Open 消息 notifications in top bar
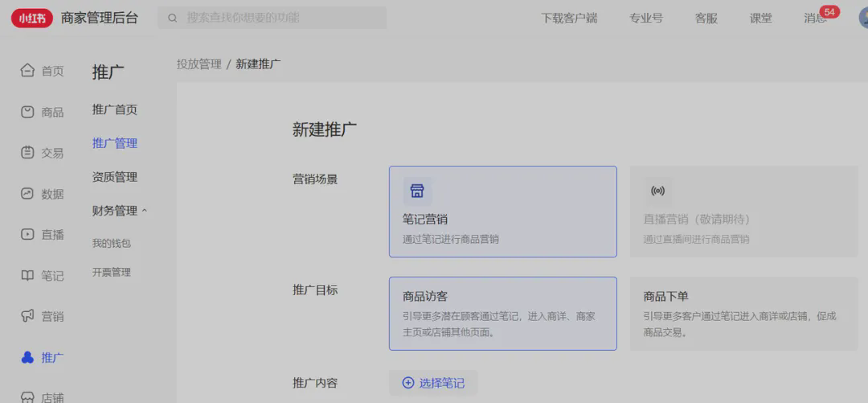 [x=816, y=19]
